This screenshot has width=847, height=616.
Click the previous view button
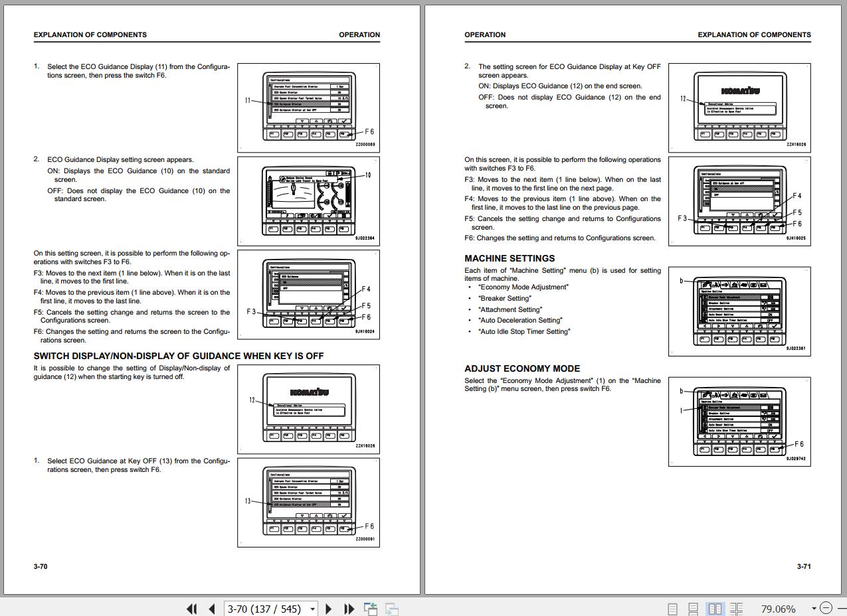pyautogui.click(x=370, y=609)
